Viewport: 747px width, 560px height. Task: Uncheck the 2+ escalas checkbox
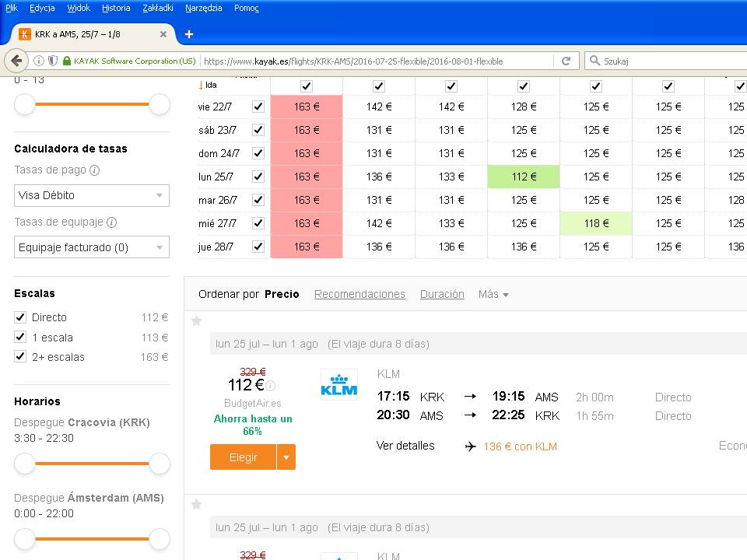point(20,357)
